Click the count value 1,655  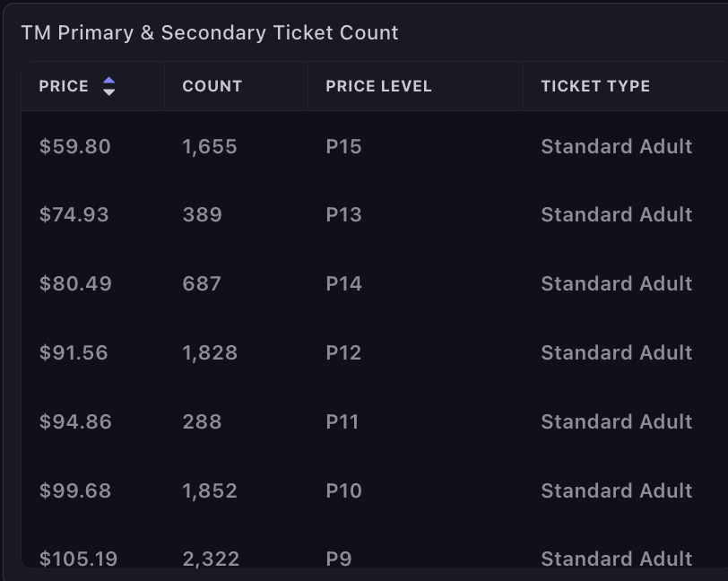click(210, 146)
